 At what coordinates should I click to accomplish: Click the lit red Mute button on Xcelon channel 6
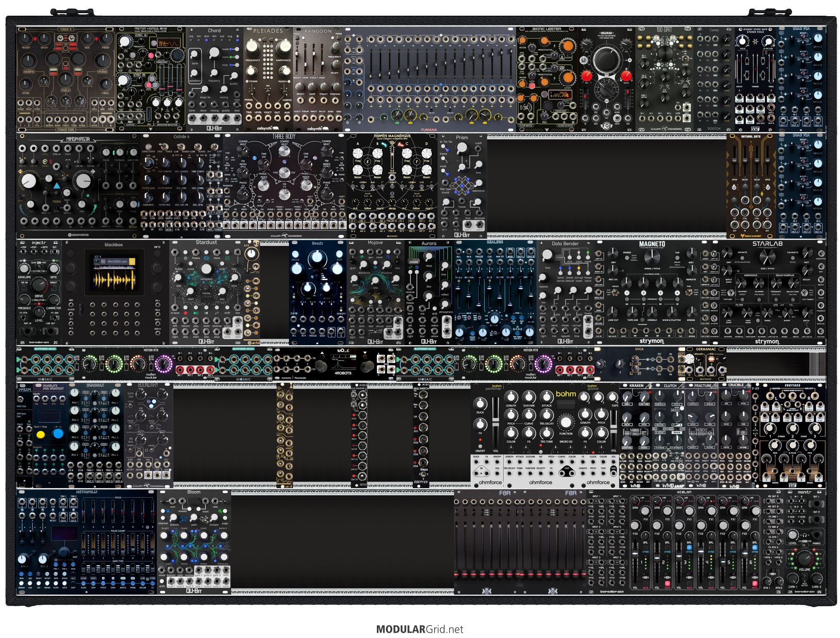(755, 583)
